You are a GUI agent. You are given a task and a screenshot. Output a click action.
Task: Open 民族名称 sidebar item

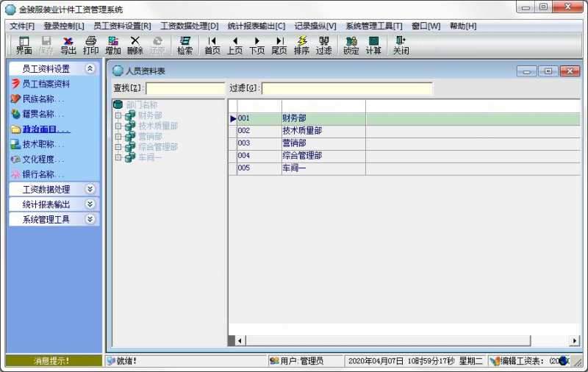(x=43, y=99)
